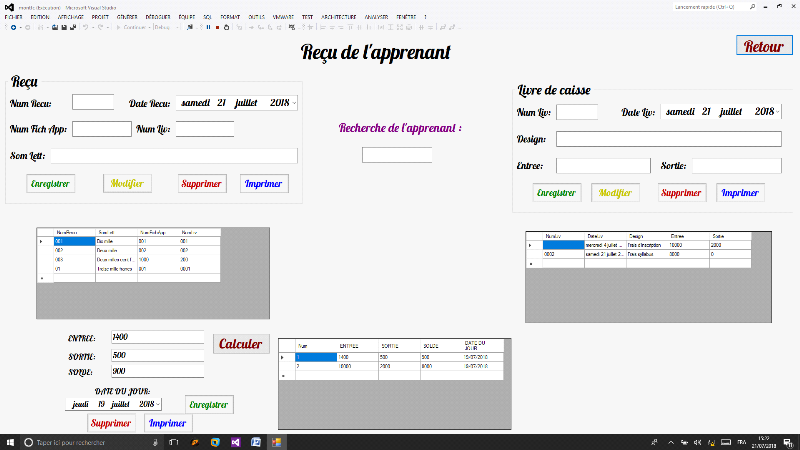Click the SOLDE column header in bottom grid

pyautogui.click(x=441, y=346)
